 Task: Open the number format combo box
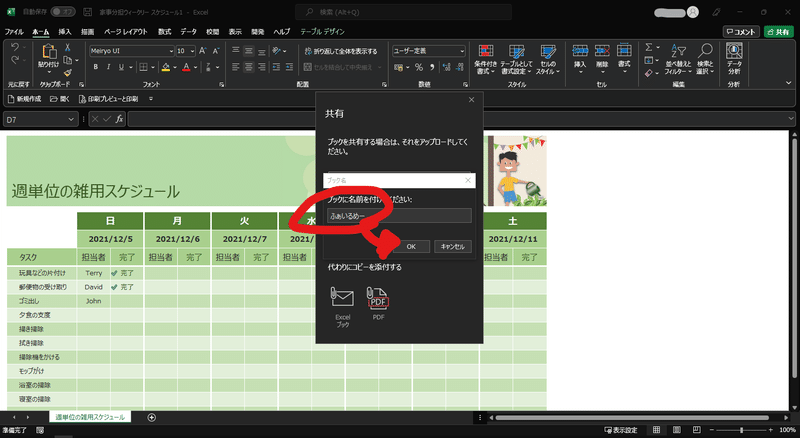[x=429, y=51]
